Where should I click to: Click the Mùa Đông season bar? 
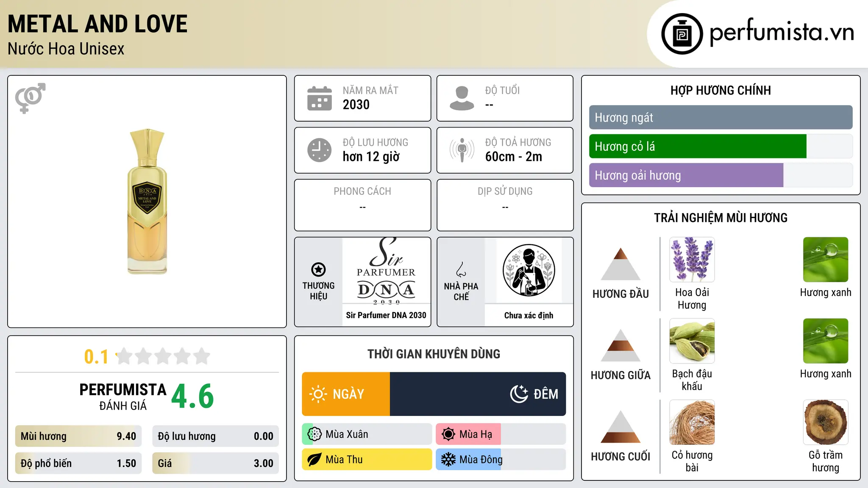(501, 460)
